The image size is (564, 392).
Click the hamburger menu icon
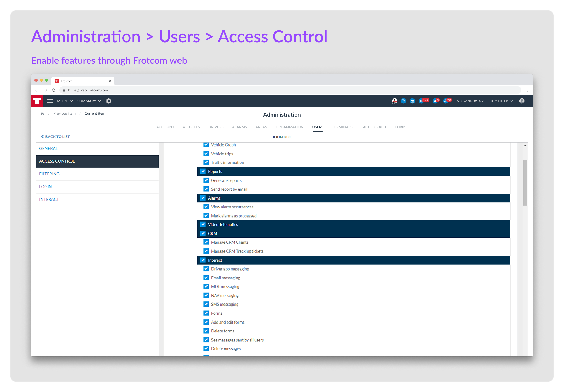tap(50, 101)
